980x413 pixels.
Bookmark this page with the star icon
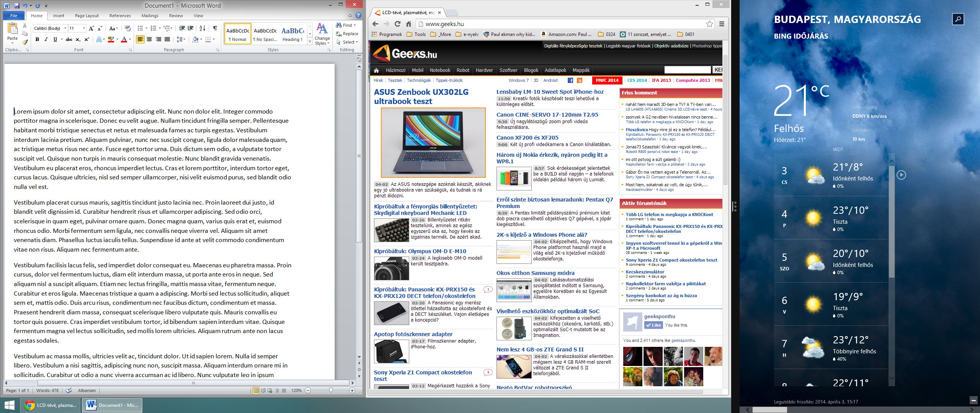coord(709,24)
